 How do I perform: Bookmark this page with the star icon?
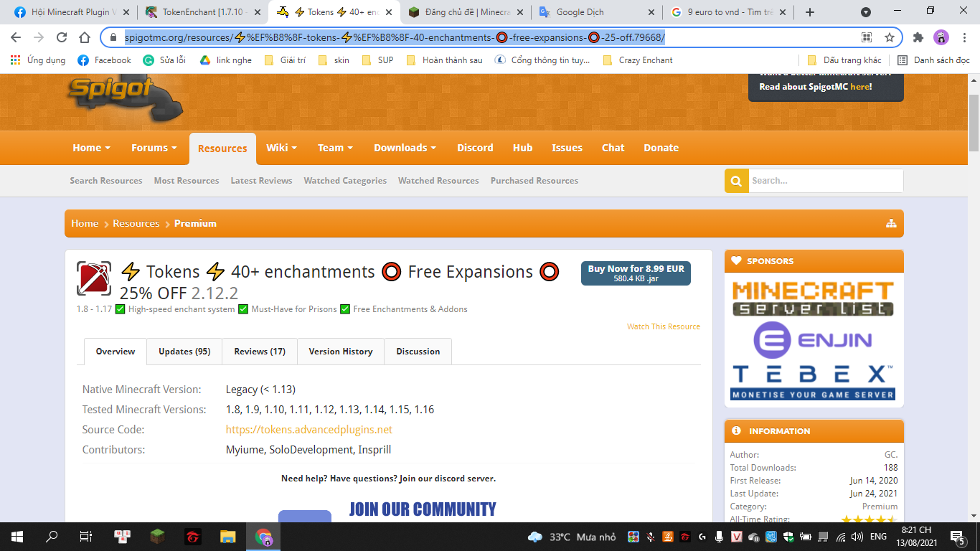pos(890,37)
